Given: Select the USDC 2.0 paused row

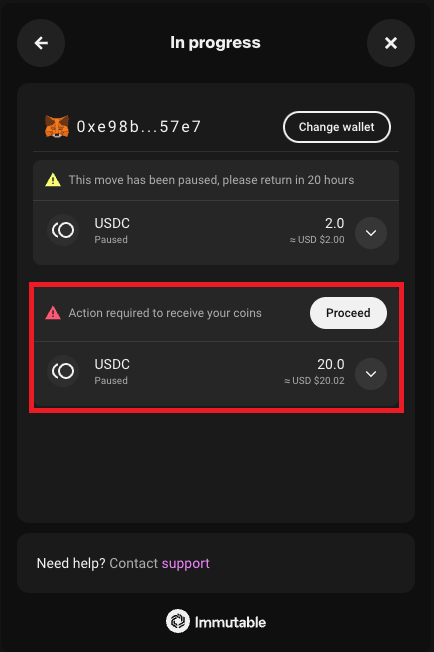Looking at the screenshot, I should coord(216,233).
